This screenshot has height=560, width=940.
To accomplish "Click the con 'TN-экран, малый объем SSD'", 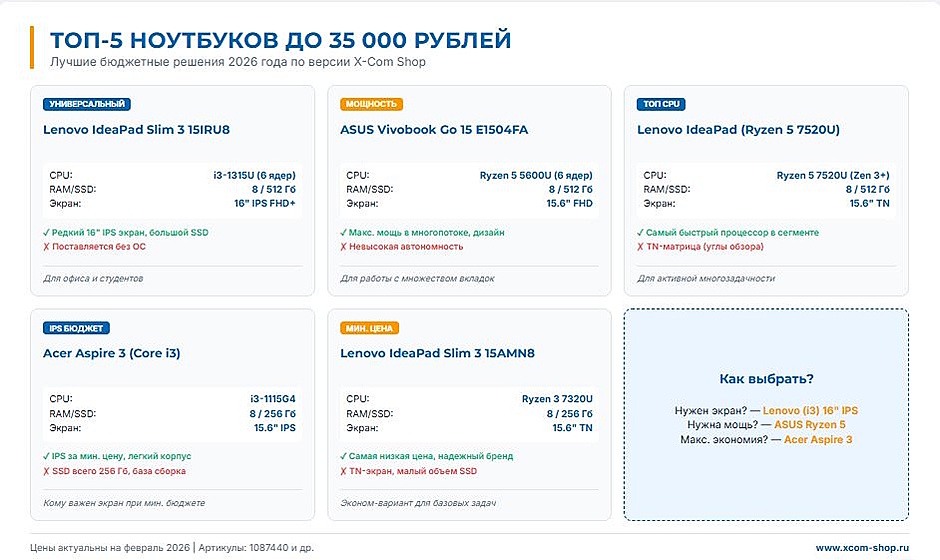I will pos(409,471).
